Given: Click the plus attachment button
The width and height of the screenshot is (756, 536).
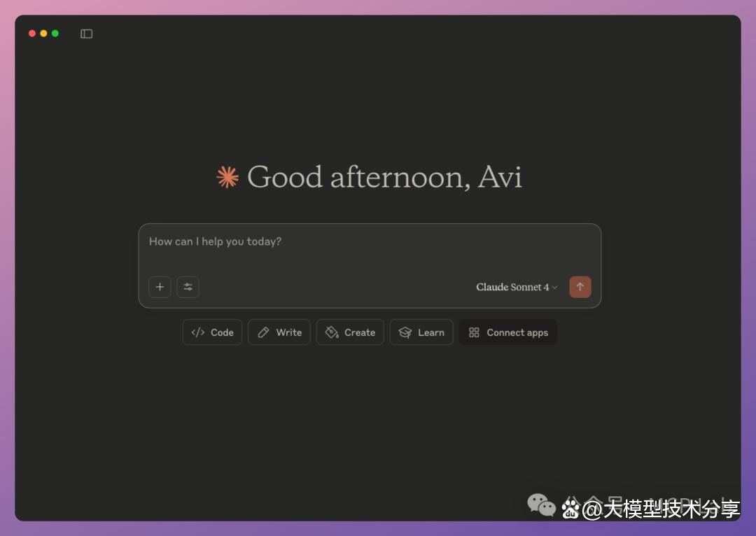Looking at the screenshot, I should pos(160,287).
